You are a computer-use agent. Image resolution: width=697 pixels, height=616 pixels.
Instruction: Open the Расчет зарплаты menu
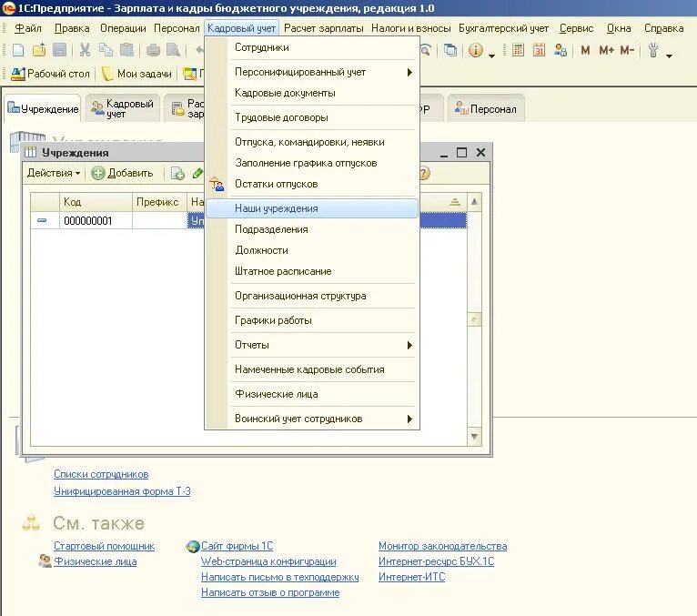324,28
